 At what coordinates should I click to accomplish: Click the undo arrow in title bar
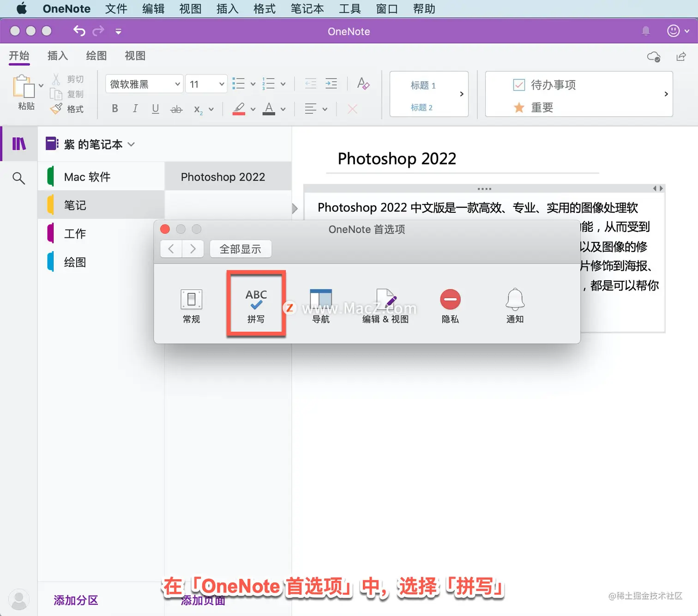(79, 31)
